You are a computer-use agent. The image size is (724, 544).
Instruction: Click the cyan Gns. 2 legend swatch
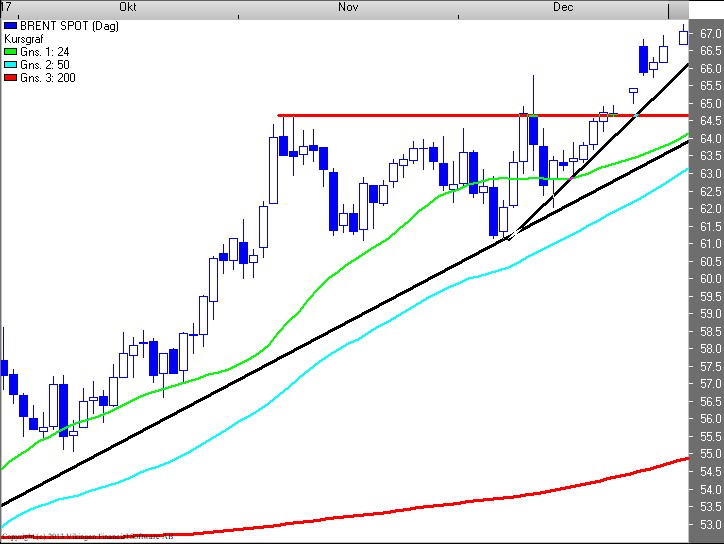(x=10, y=65)
